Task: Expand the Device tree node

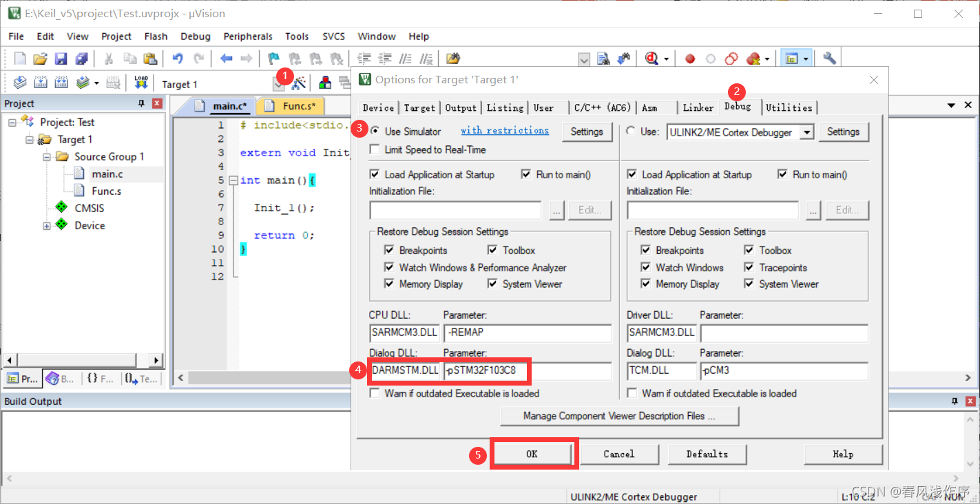Action: [47, 226]
